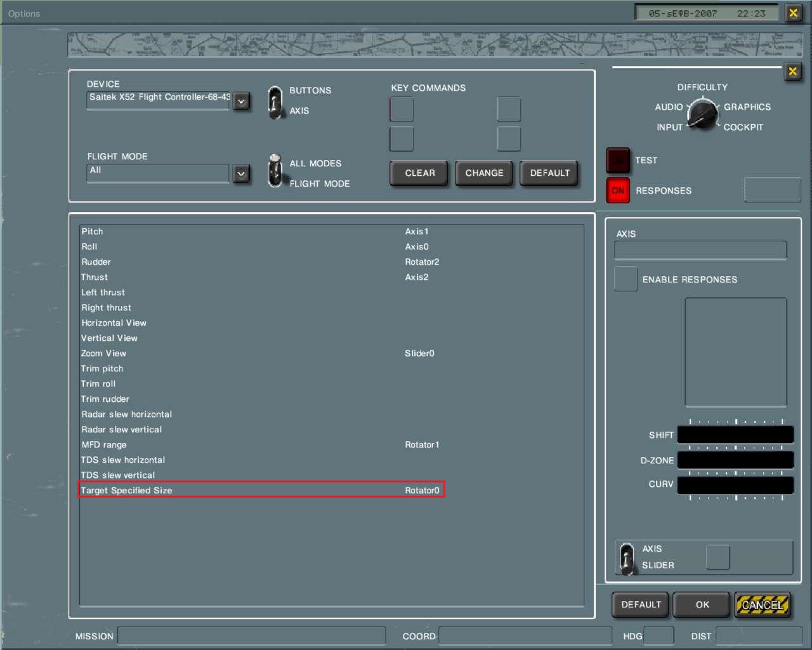Open the Device dropdown arrow
Image resolution: width=812 pixels, height=650 pixels.
coord(241,101)
